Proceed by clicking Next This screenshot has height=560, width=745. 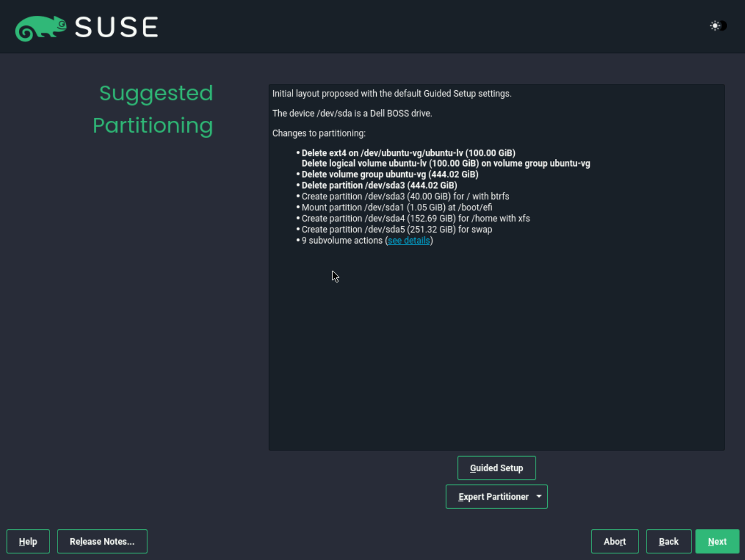(717, 541)
